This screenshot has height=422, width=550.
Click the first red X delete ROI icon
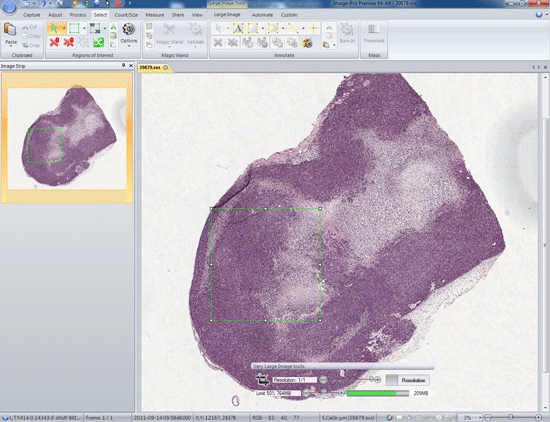coord(54,42)
